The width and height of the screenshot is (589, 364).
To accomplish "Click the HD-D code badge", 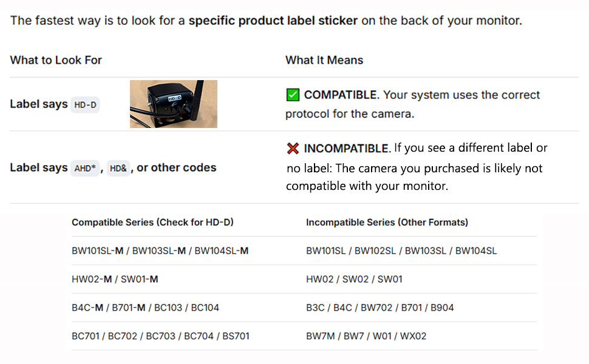I will (x=85, y=105).
